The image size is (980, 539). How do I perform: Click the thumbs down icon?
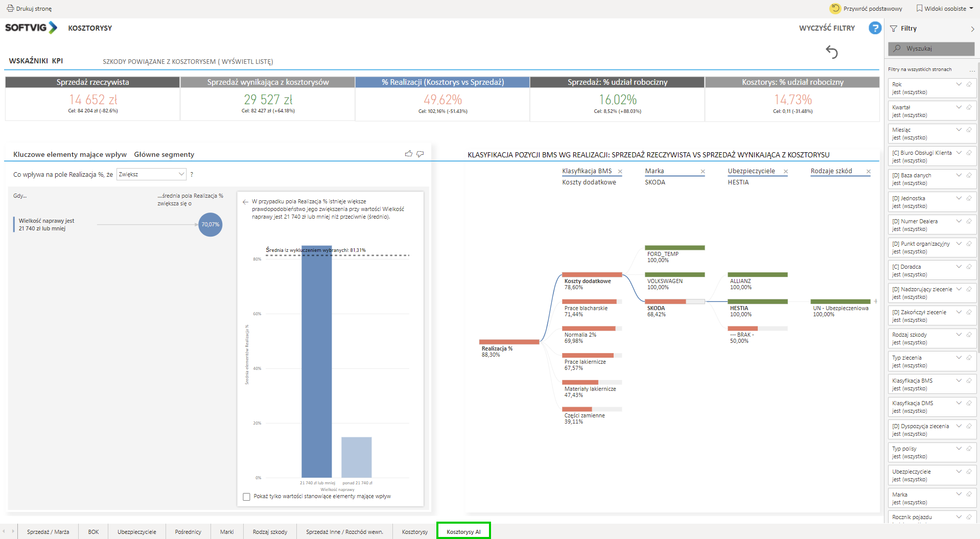[x=420, y=154]
